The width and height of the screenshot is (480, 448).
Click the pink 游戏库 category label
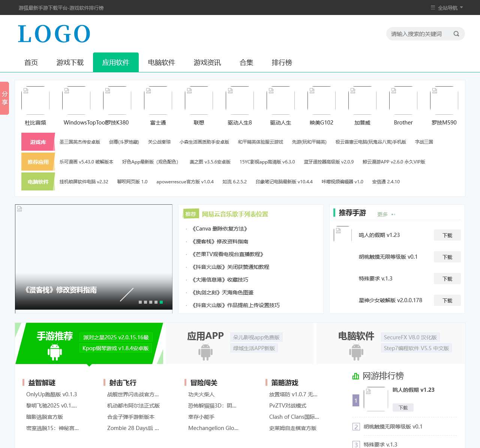point(38,142)
